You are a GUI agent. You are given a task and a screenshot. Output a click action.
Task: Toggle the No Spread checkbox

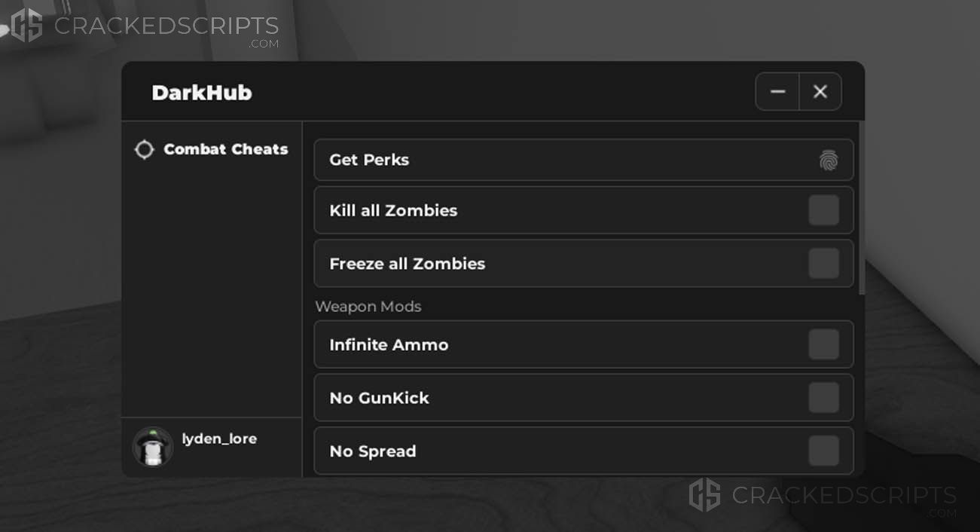(x=823, y=451)
